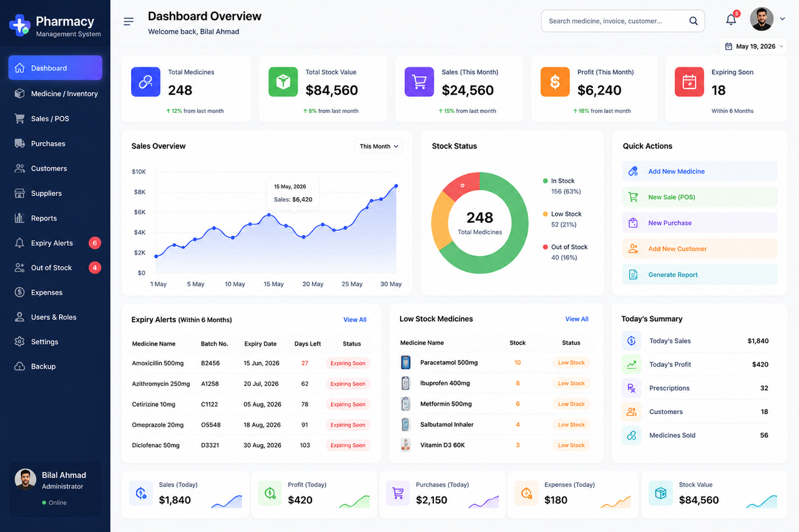This screenshot has height=532, width=799.
Task: Click Vitamin D3 60K Low Stock badge
Action: (x=571, y=445)
